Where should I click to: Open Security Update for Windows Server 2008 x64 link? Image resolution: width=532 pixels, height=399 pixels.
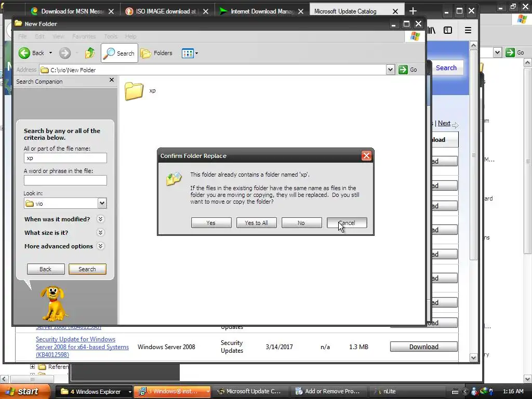82,347
